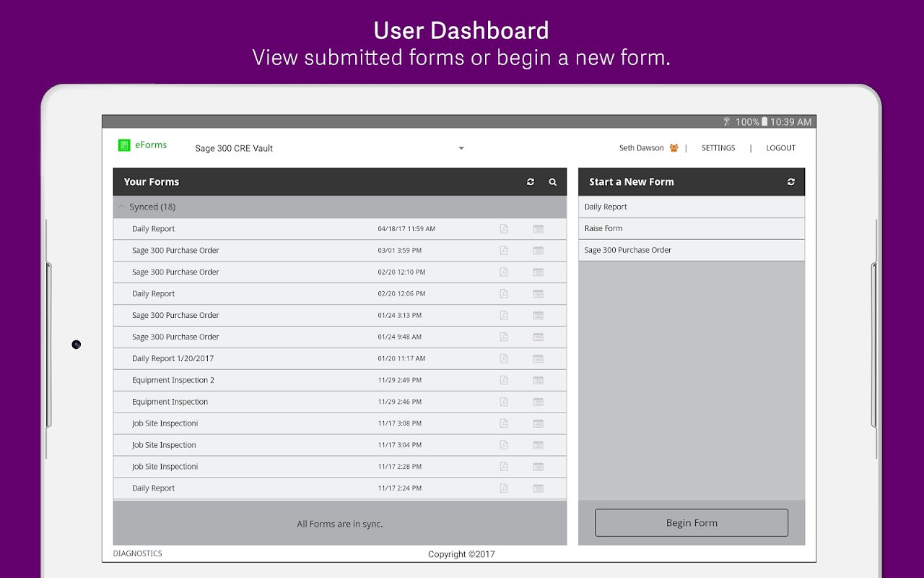
Task: Open PDF icon for 11/17 3:04 PM Job Site Inspection
Action: tap(504, 445)
